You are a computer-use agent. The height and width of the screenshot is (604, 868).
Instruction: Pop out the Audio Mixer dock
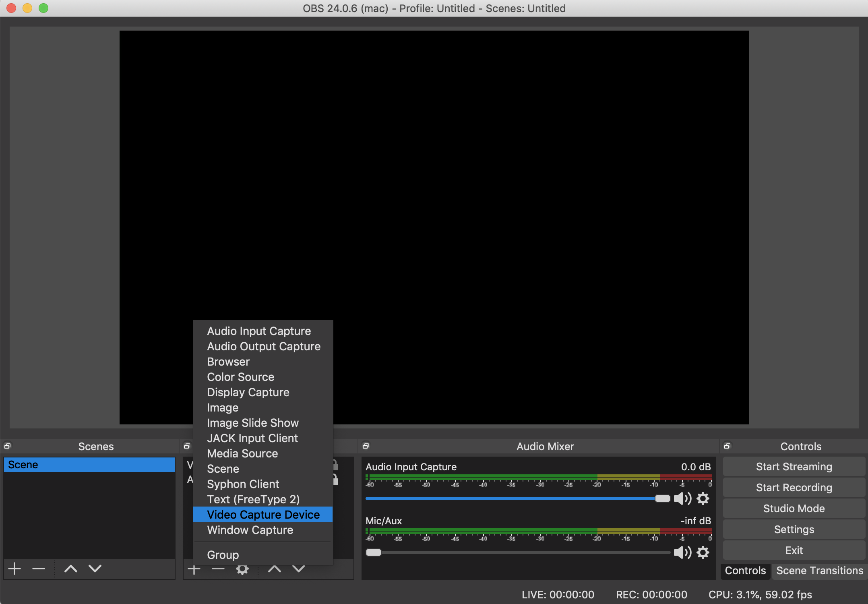[366, 446]
